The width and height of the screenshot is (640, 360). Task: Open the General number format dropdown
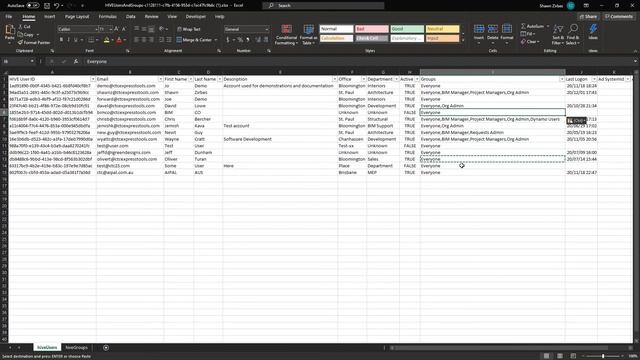coord(267,29)
